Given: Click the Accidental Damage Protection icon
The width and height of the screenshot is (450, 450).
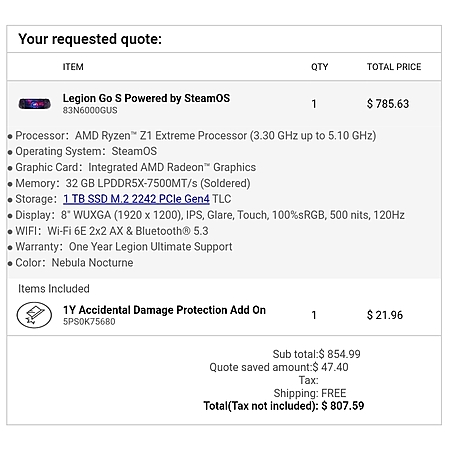Looking at the screenshot, I should [x=34, y=315].
